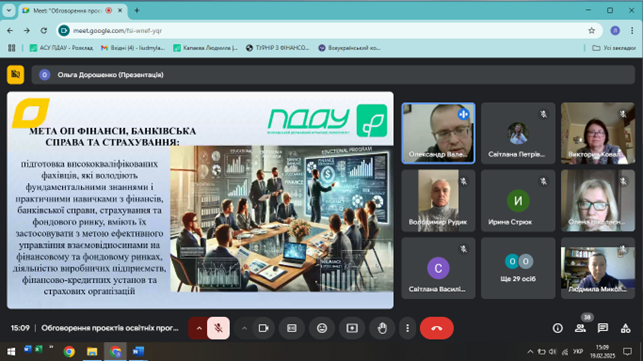
Task: Click meeting title Обговорення проєктів
Action: point(110,328)
